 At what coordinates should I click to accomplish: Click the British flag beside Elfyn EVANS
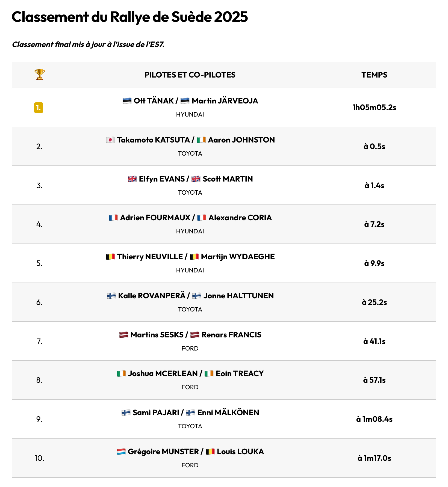point(132,179)
